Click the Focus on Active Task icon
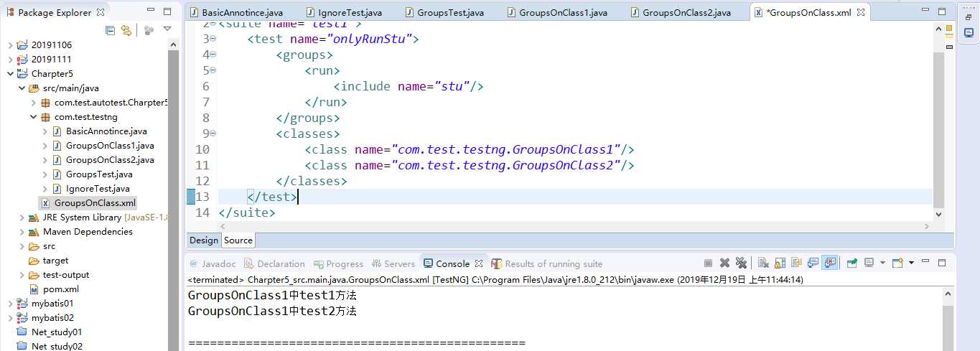 [149, 29]
